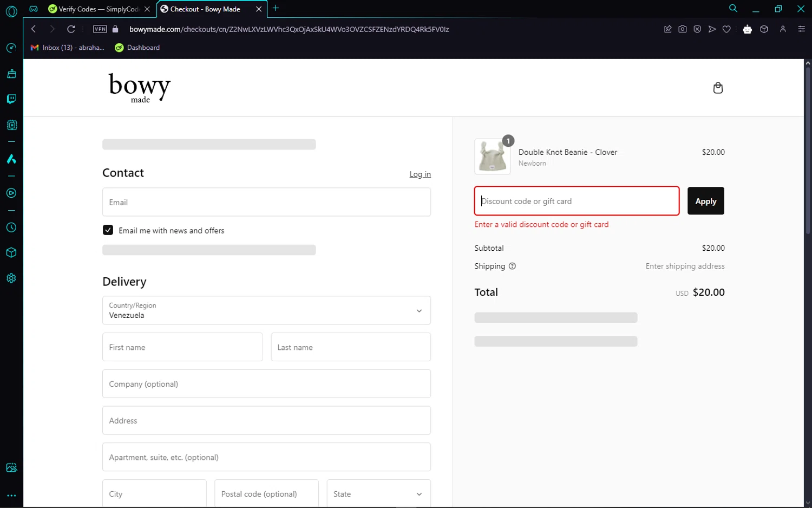
Task: Open the Player icon in the sidebar
Action: coord(11,193)
